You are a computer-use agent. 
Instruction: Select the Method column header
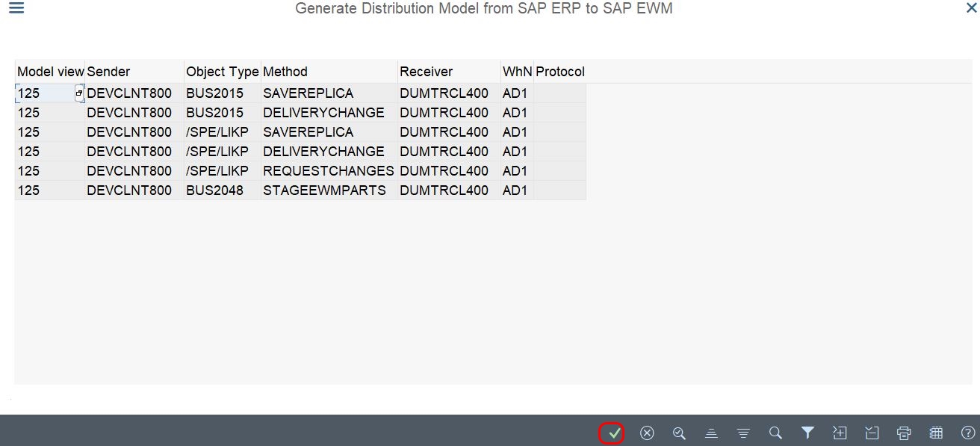[329, 72]
